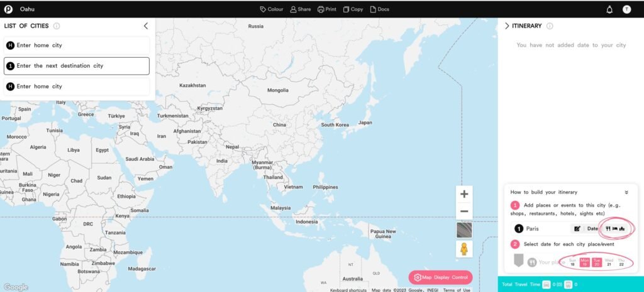Zoom out the map with minus button
Image resolution: width=644 pixels, height=292 pixels.
tap(464, 212)
